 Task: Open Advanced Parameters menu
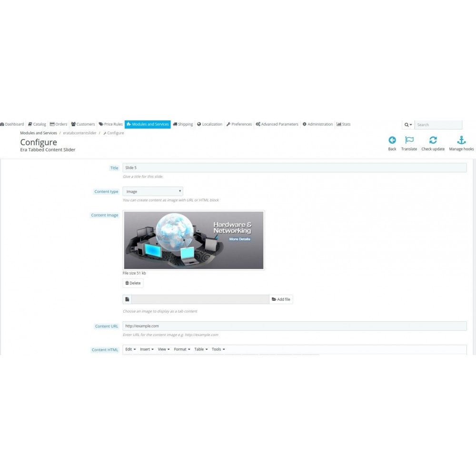[x=277, y=124]
